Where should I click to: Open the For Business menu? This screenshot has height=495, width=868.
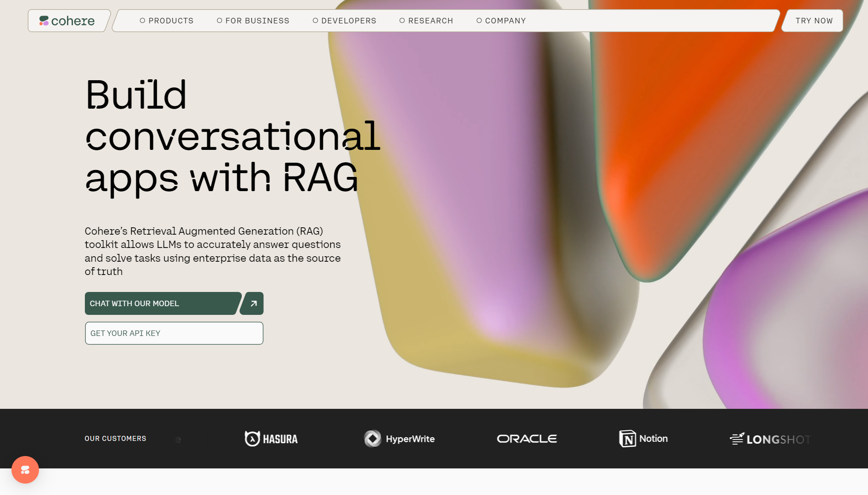click(253, 21)
